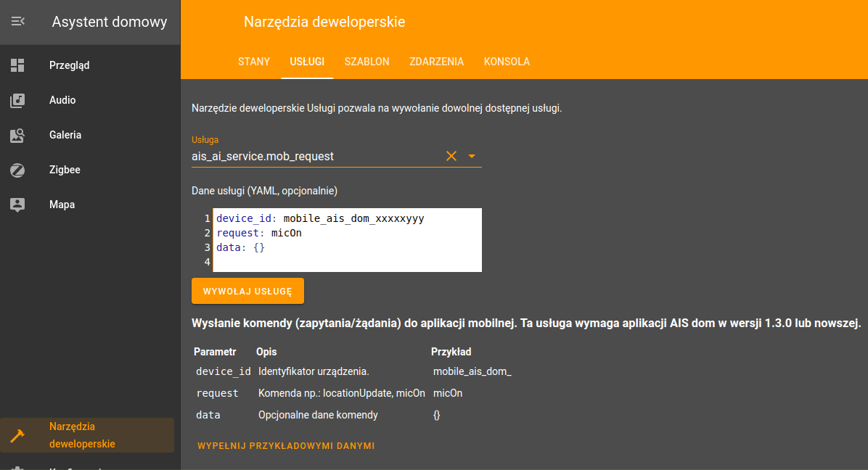This screenshot has height=470, width=868.
Task: Open the Przegląd dashboard icon
Action: (17, 65)
